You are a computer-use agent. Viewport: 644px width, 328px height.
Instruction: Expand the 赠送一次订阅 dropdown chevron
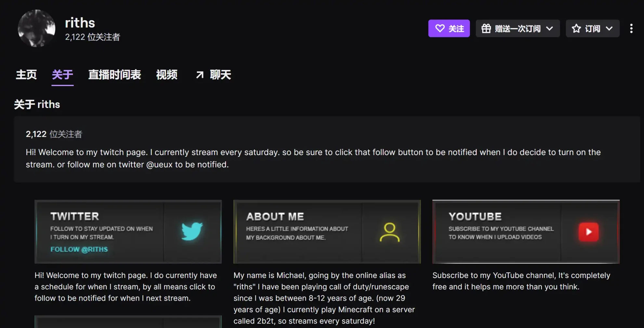pyautogui.click(x=550, y=29)
